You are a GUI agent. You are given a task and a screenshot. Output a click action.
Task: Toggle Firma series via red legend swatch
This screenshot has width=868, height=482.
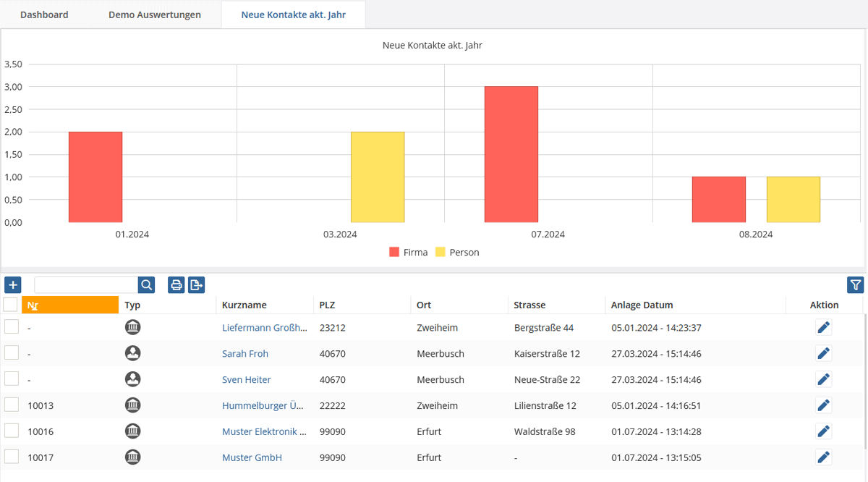[x=394, y=253]
